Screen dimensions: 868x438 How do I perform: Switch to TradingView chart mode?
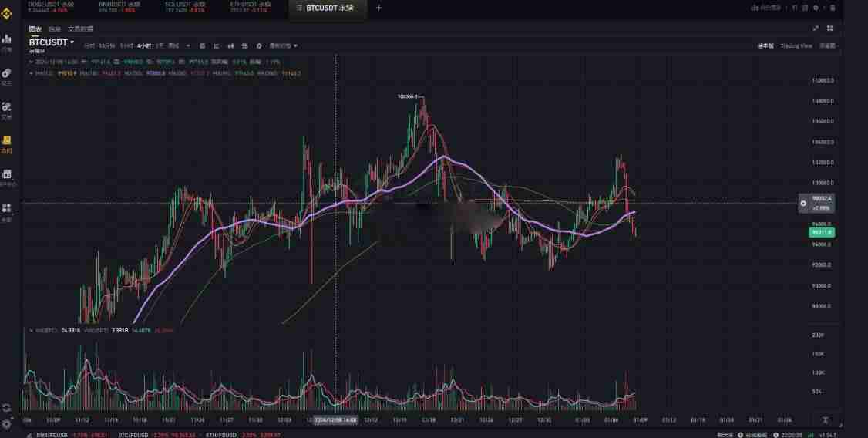796,45
